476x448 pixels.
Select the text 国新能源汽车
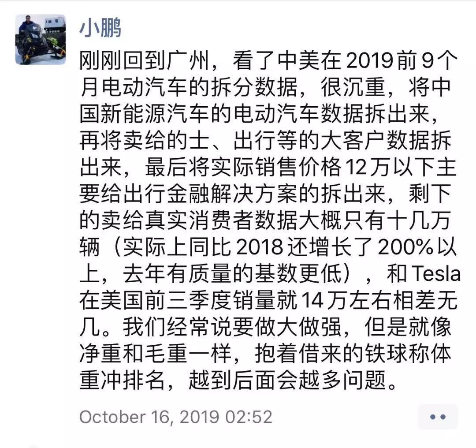pyautogui.click(x=145, y=114)
